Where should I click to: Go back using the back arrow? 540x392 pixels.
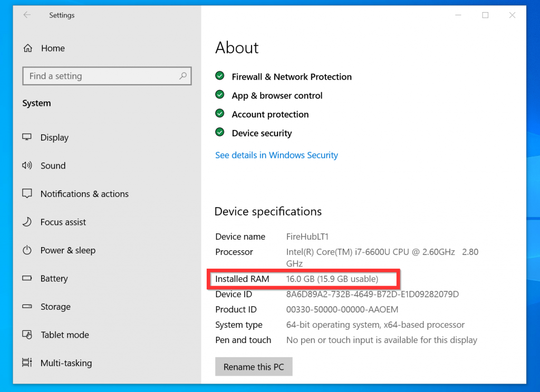click(x=26, y=15)
